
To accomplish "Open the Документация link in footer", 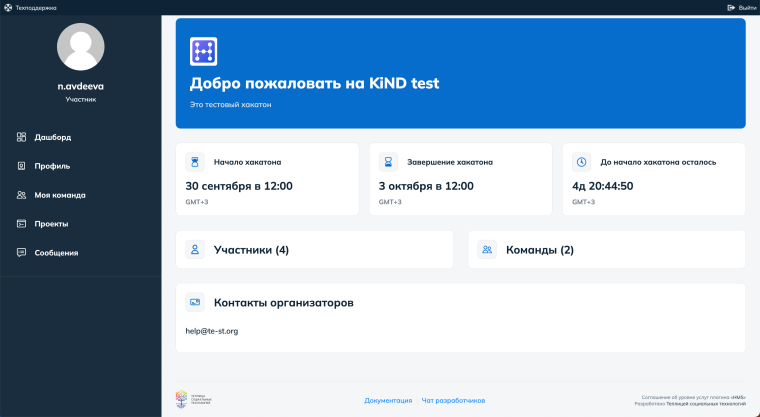I will [388, 400].
